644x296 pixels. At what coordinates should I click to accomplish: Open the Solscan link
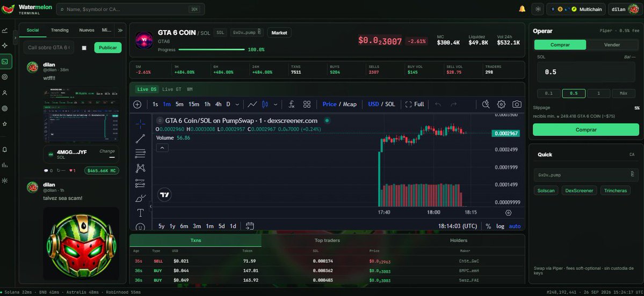(546, 191)
